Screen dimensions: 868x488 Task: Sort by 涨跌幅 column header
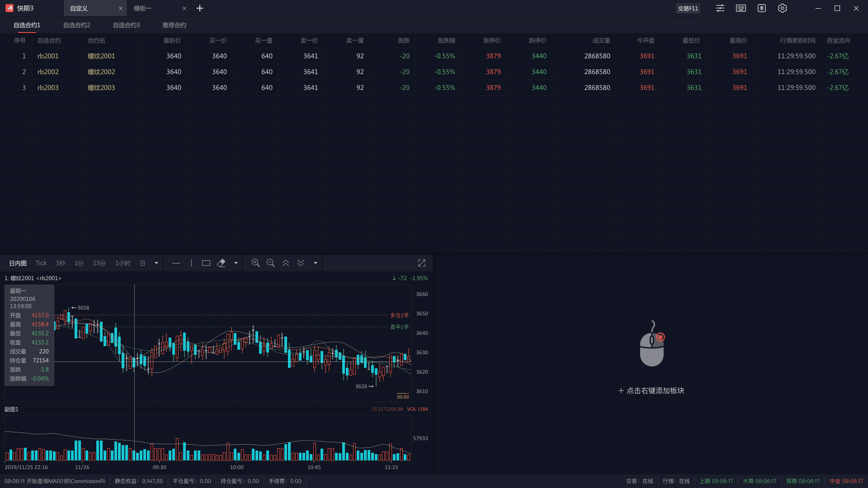[446, 40]
